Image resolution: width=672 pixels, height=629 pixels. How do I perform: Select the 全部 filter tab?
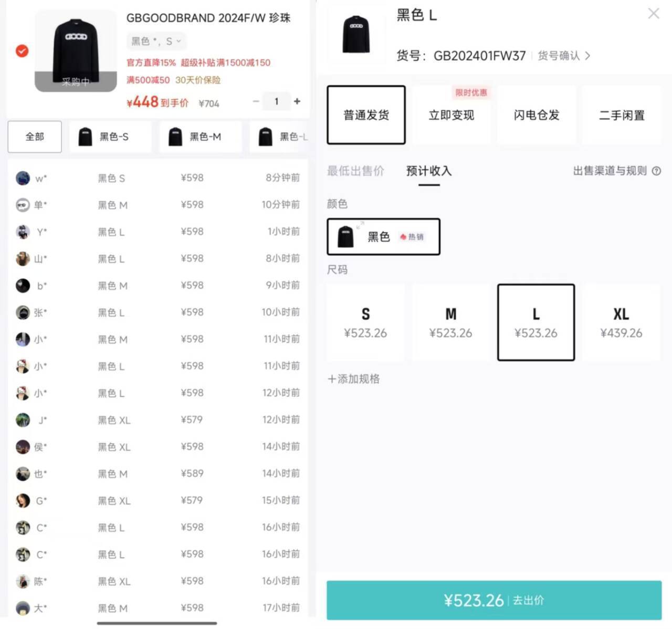[x=35, y=137]
